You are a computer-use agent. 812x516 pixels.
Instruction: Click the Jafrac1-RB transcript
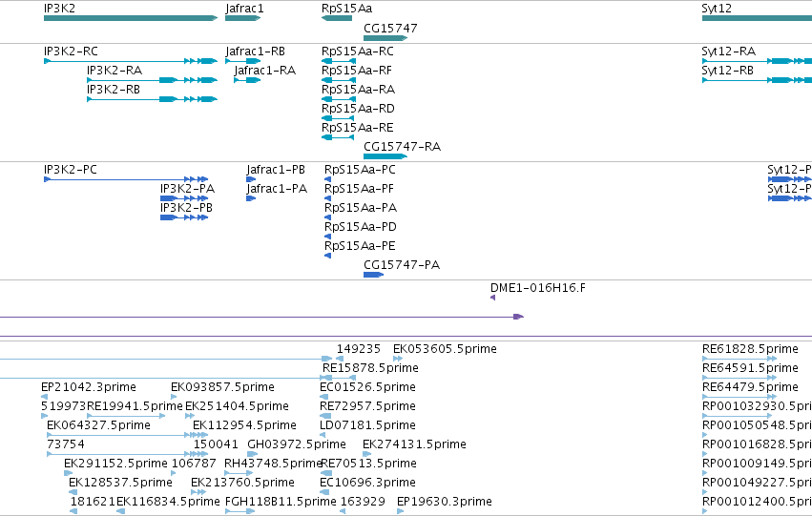click(242, 61)
